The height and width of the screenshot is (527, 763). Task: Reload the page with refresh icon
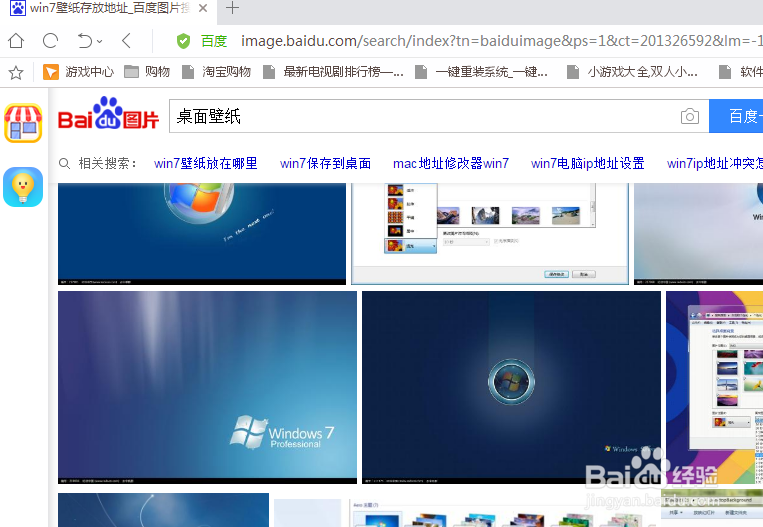(x=50, y=41)
